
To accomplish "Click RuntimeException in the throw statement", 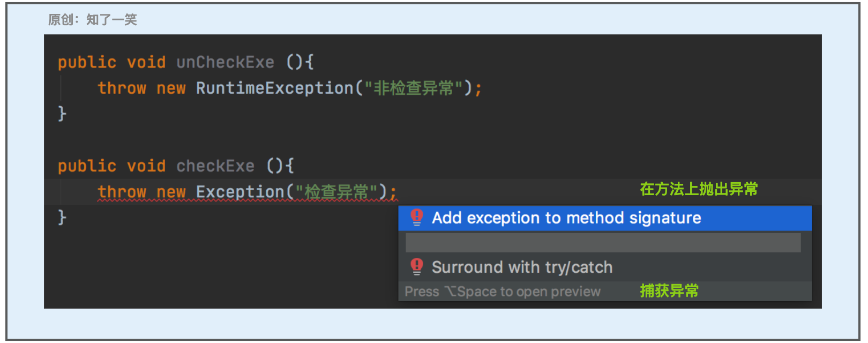I will point(275,88).
